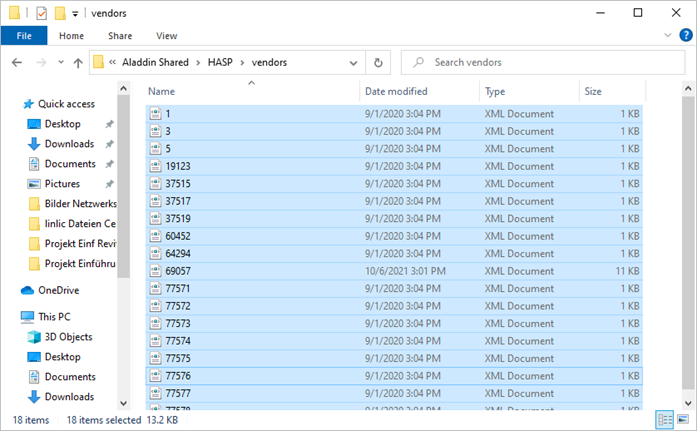The height and width of the screenshot is (431, 697).
Task: Open the Customize Quick Access Toolbar dropdown
Action: [75, 14]
